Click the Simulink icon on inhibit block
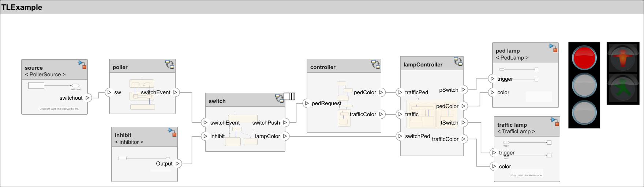Screen dimensions: 644x187 tap(172, 132)
